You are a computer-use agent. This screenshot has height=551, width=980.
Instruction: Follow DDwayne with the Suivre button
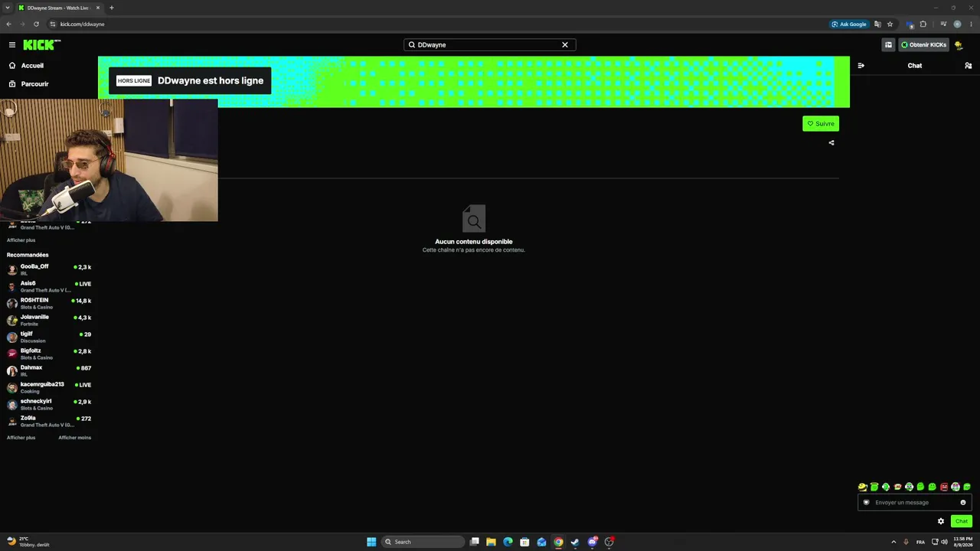[821, 124]
